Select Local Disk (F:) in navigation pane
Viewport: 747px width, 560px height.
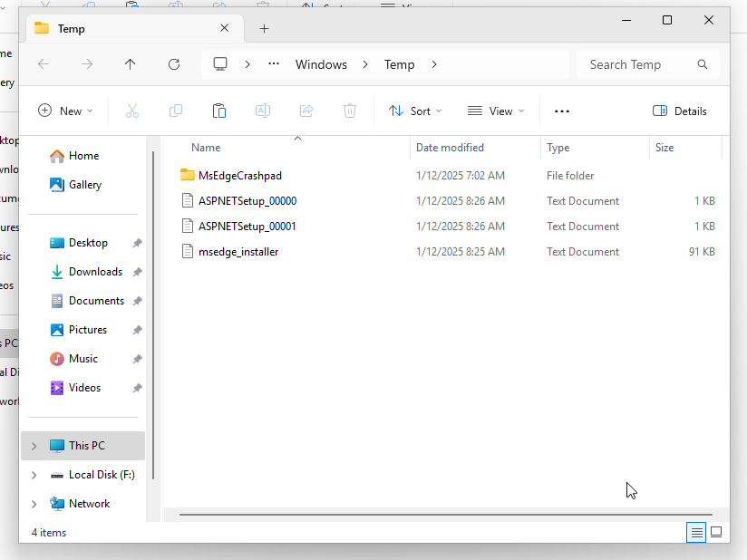[92, 475]
